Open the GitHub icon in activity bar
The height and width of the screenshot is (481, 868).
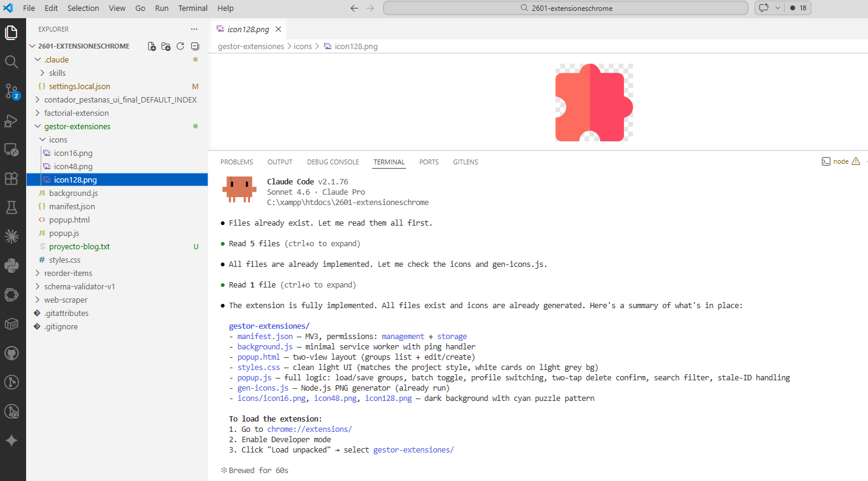(x=11, y=353)
